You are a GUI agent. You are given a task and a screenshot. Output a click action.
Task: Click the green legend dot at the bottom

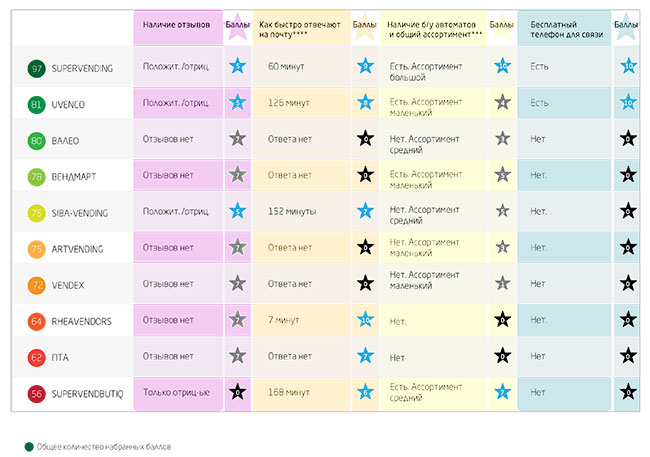[x=29, y=446]
